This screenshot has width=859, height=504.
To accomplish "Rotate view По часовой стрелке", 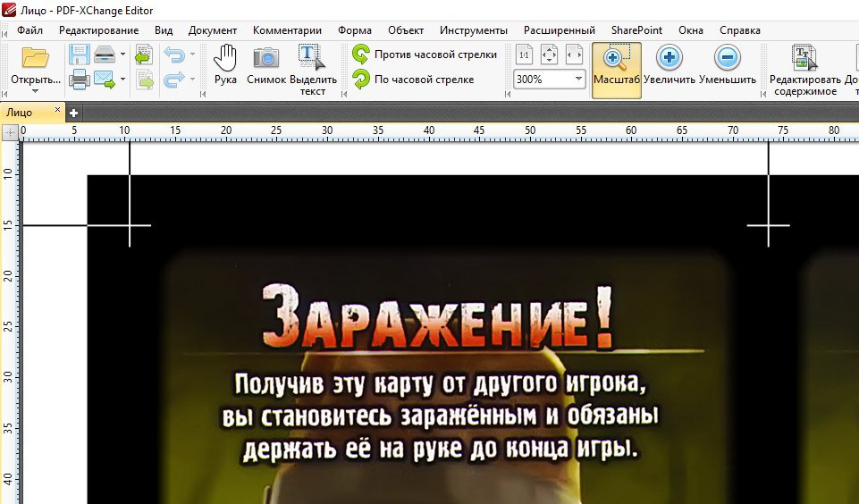I will pyautogui.click(x=413, y=79).
